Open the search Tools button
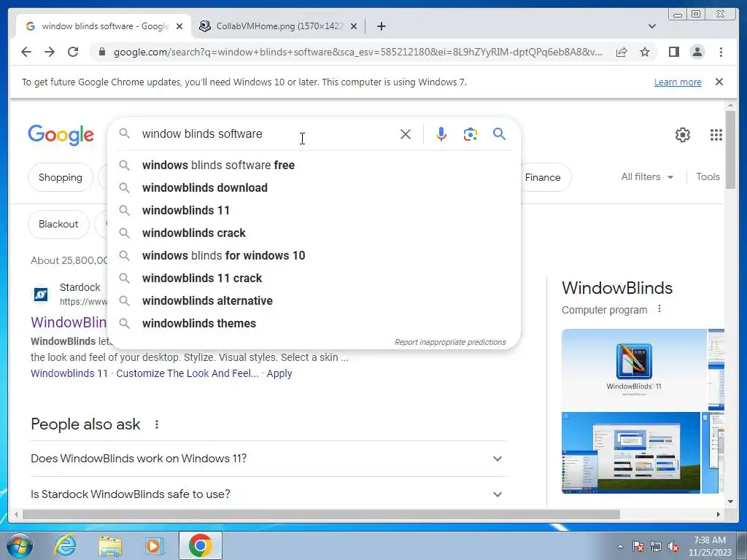Screen dimensions: 747x560 tap(708, 176)
